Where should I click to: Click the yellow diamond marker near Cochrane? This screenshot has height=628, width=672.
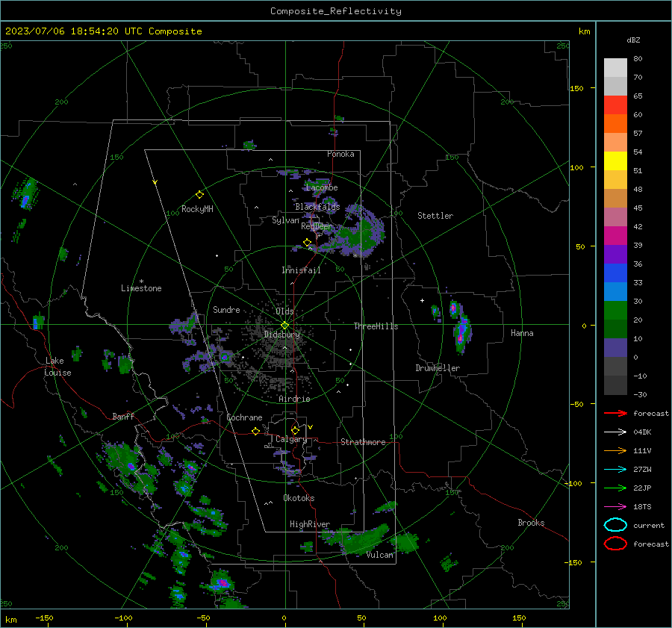[255, 431]
